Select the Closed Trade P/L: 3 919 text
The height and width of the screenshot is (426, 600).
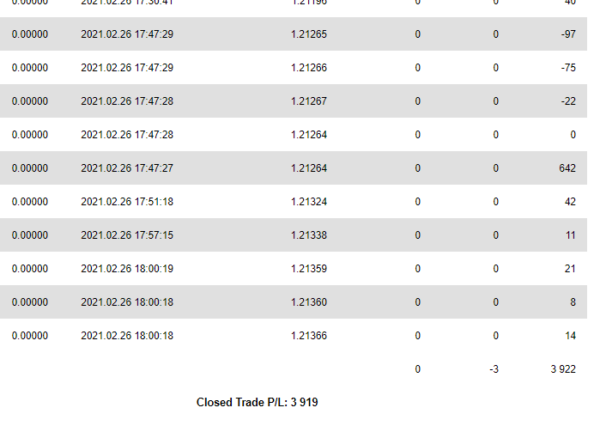257,403
